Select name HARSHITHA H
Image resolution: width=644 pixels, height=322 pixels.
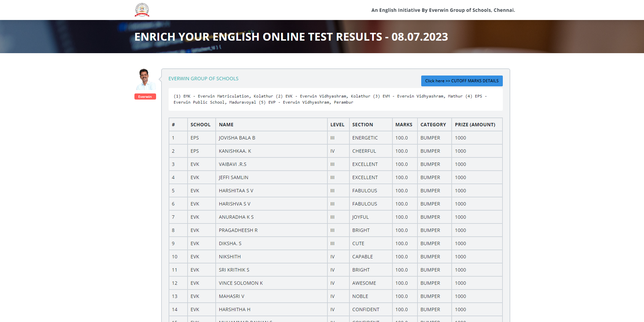click(x=235, y=309)
